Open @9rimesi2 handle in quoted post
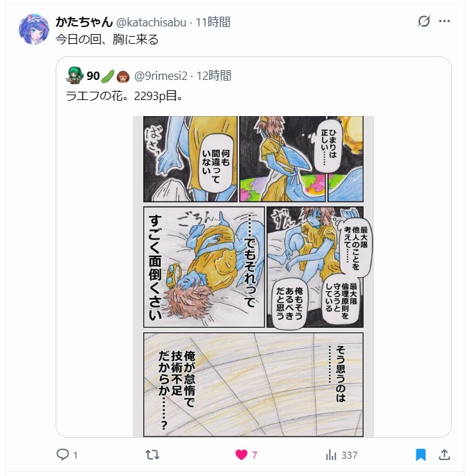This screenshot has width=470, height=476. click(x=161, y=76)
